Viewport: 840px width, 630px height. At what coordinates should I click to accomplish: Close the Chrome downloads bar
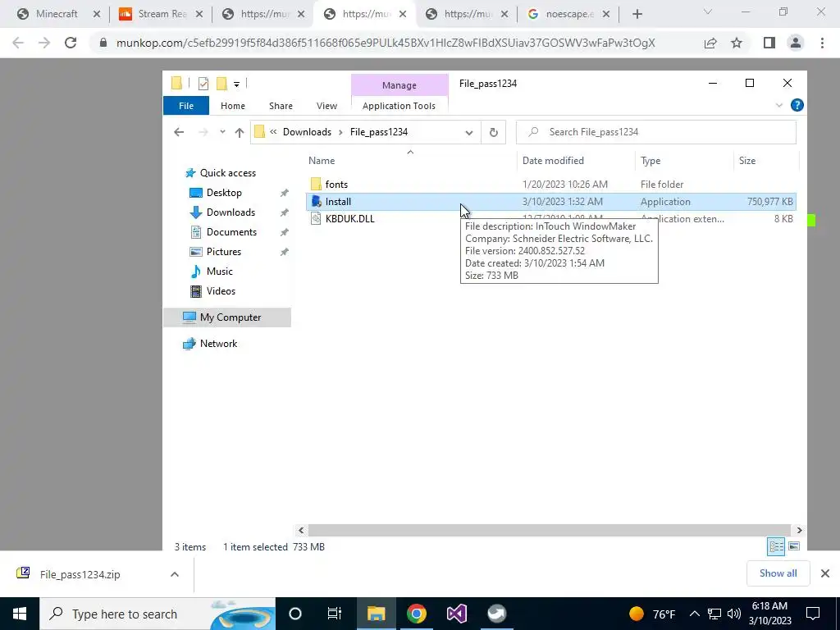pos(825,573)
